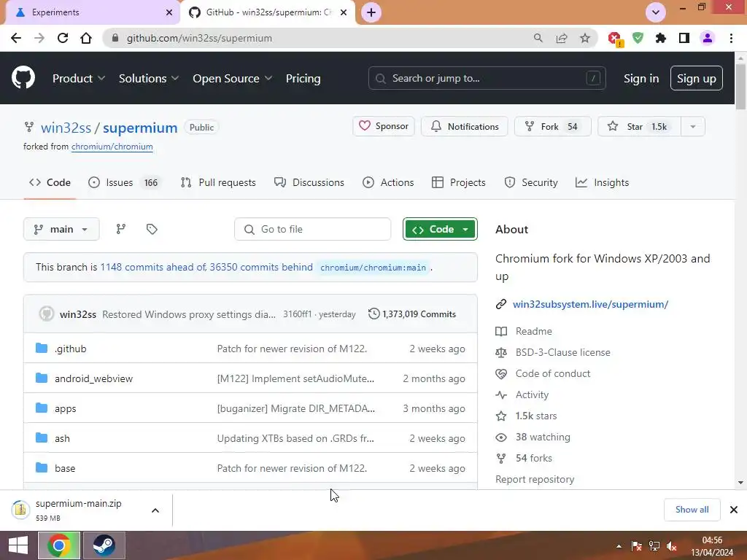Open browser home page icon
This screenshot has width=747, height=560.
coord(86,38)
